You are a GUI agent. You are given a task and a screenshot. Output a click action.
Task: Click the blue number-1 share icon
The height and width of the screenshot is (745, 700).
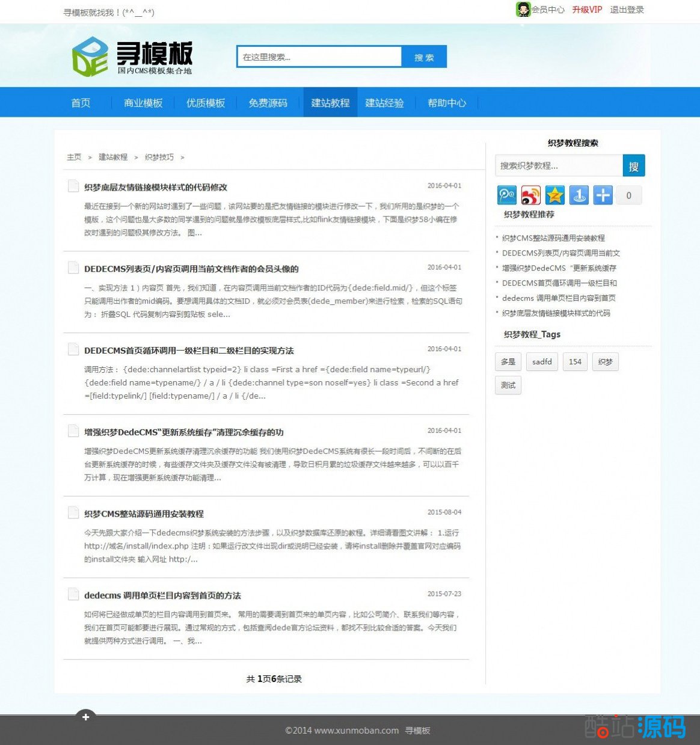(579, 195)
